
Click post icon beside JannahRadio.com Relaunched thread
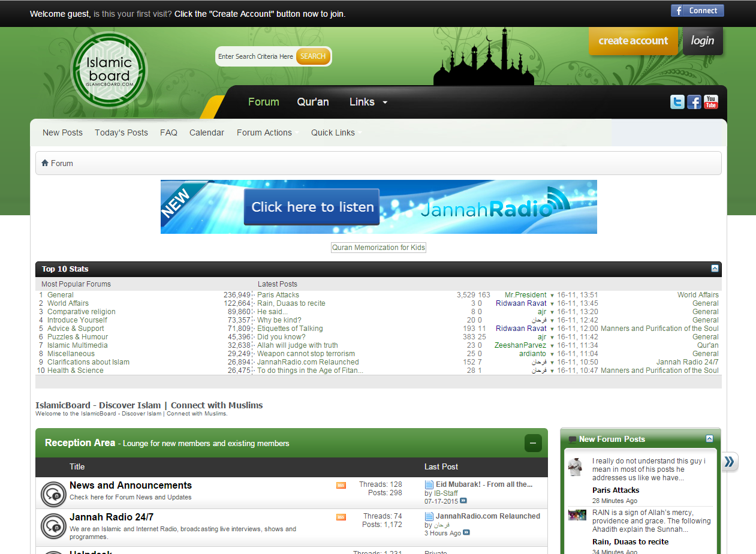429,516
